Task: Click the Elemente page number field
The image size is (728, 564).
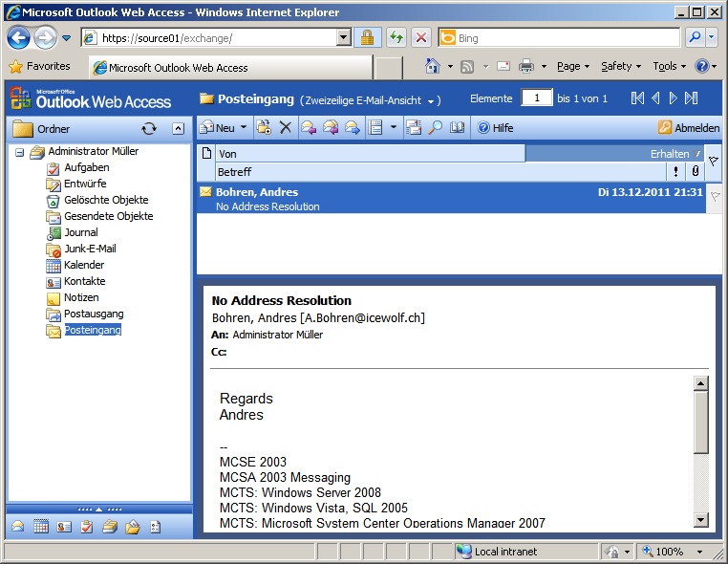Action: 536,98
